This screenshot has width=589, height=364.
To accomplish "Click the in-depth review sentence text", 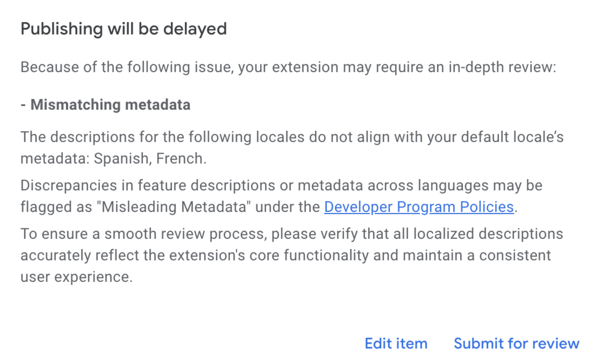I will (288, 66).
